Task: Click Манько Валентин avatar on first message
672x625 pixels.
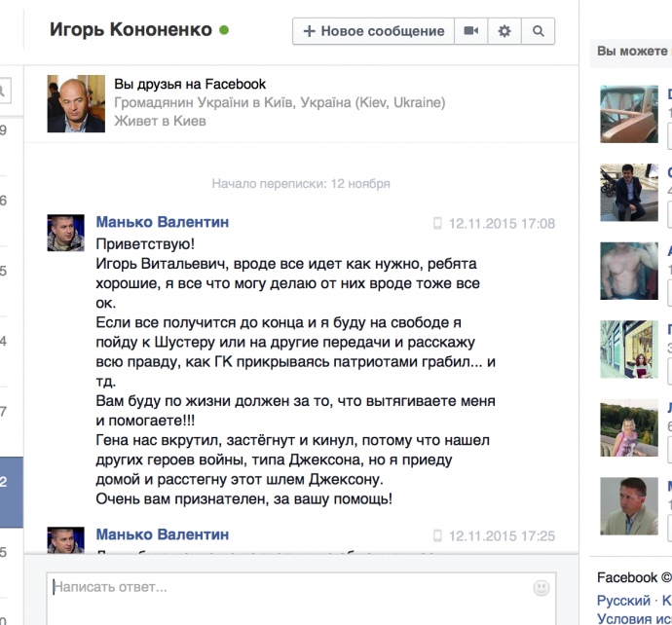Action: 65,233
